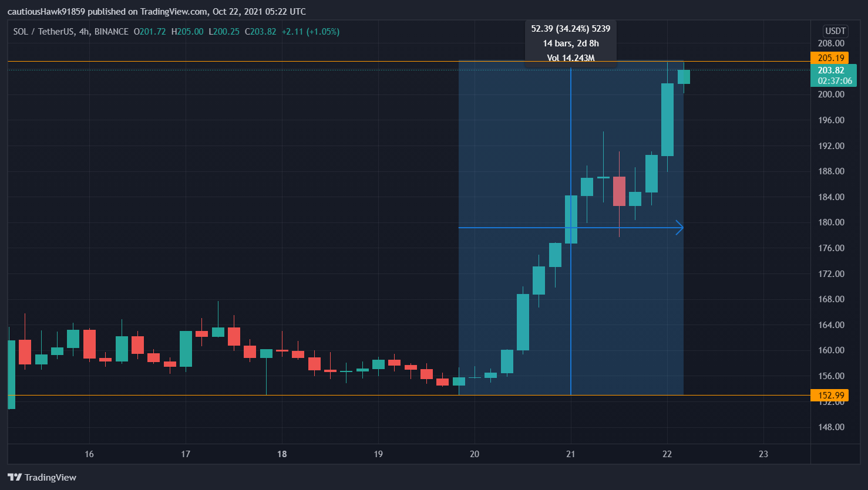This screenshot has height=490, width=868.
Task: Select the red candle inside the blue range
Action: tap(619, 191)
